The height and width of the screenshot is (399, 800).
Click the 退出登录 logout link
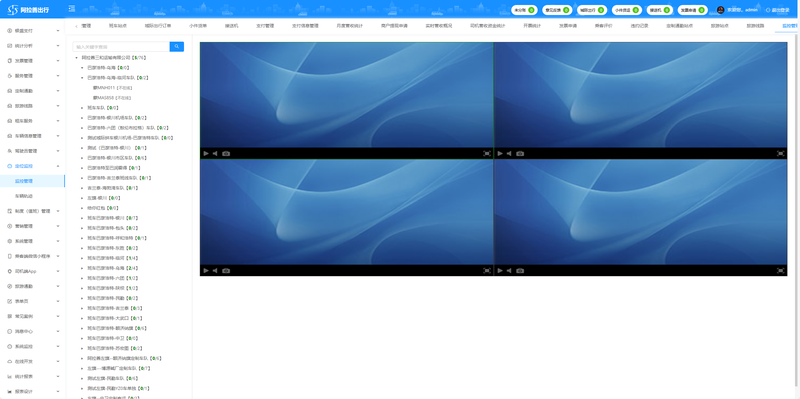coord(778,10)
